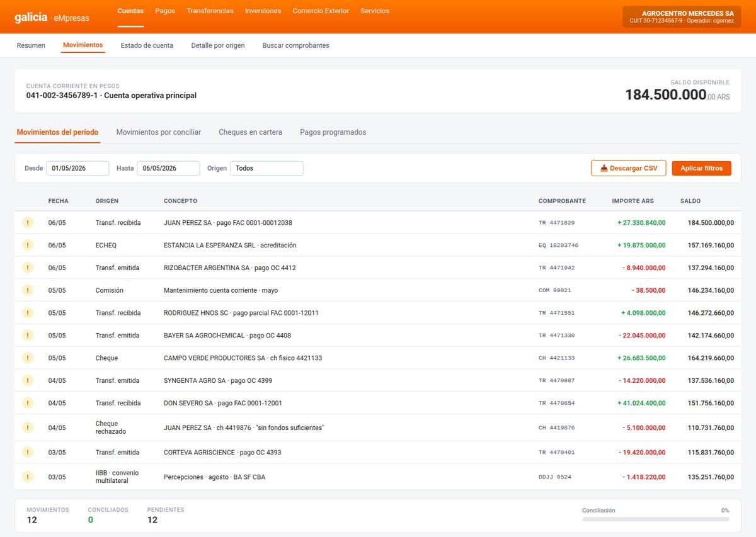Click pending icon on RIZOBACTER ARGENTINA SA row

pos(27,268)
